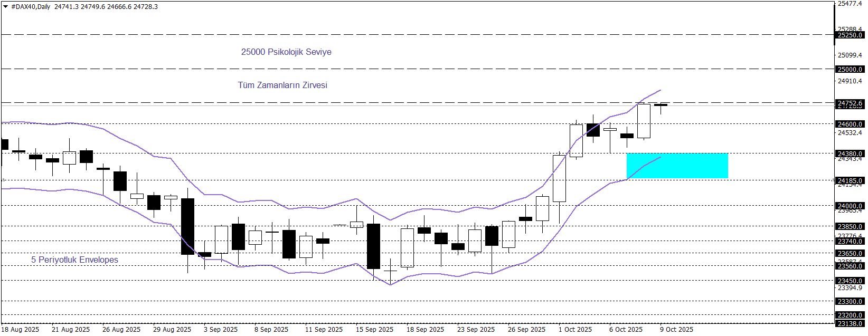This screenshot has width=868, height=336.
Task: Click the 23300.0 price level tag
Action: click(850, 302)
